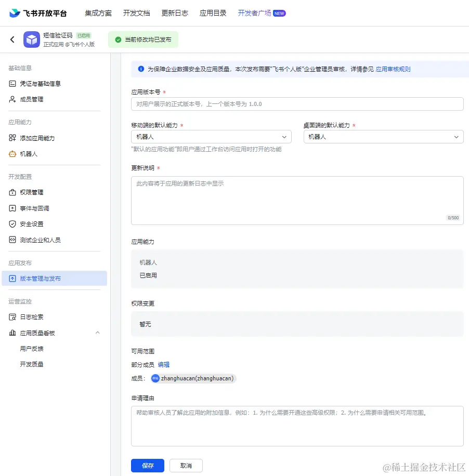Click the 添加应用能力 grid icon
Image resolution: width=469 pixels, height=476 pixels.
point(12,138)
